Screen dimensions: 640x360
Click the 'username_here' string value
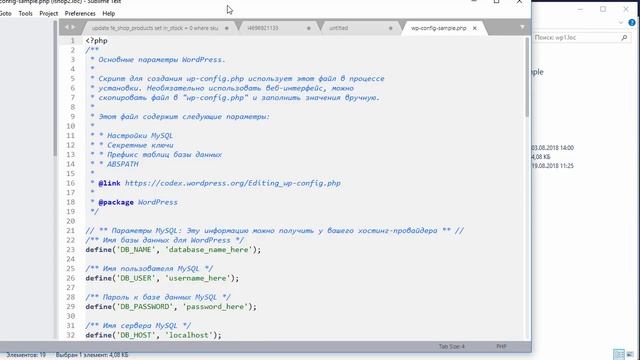(x=198, y=278)
